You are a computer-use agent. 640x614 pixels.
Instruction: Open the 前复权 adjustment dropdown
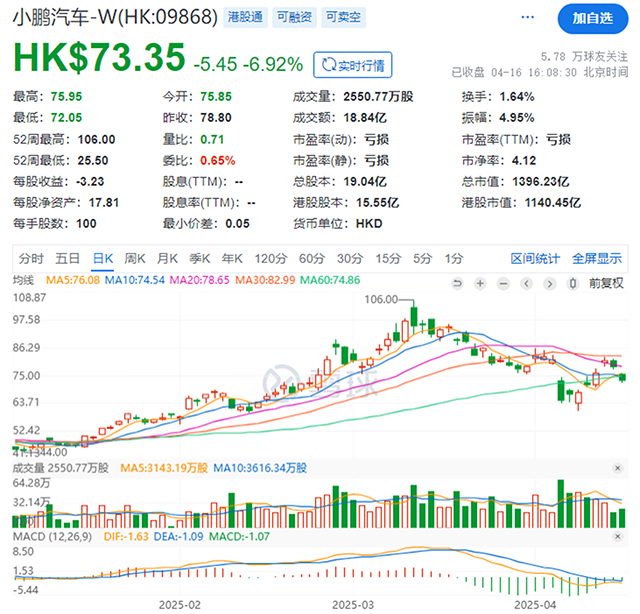(x=606, y=283)
